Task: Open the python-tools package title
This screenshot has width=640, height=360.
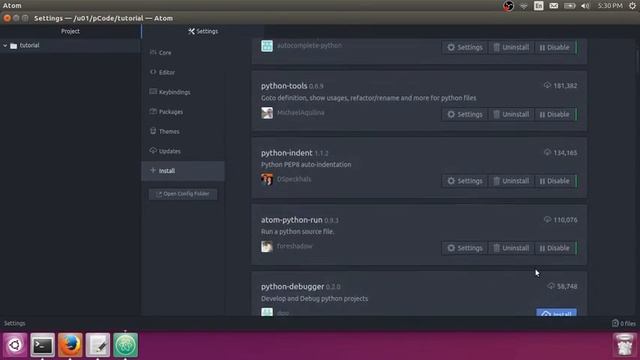Action: click(284, 86)
